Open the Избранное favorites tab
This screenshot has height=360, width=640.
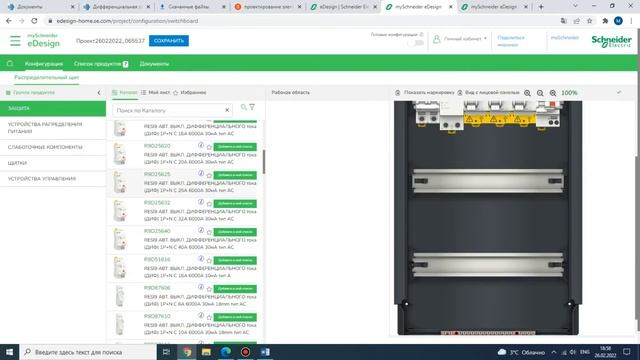point(189,93)
